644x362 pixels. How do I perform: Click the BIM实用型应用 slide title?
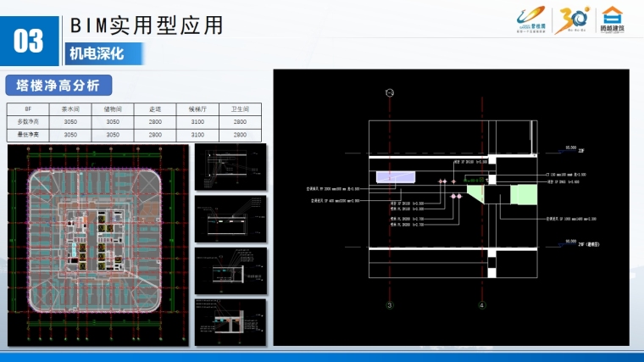click(x=147, y=25)
